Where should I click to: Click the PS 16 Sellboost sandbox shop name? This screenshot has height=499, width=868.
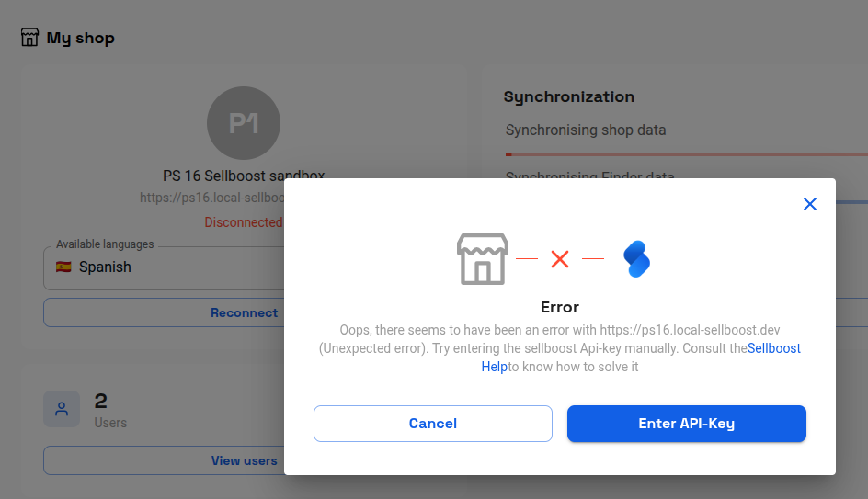click(244, 176)
